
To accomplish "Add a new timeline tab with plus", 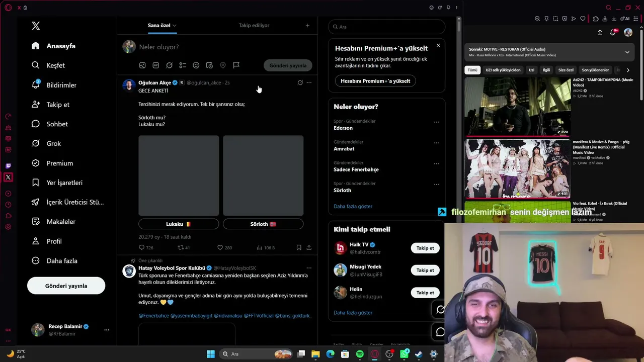I will [308, 25].
